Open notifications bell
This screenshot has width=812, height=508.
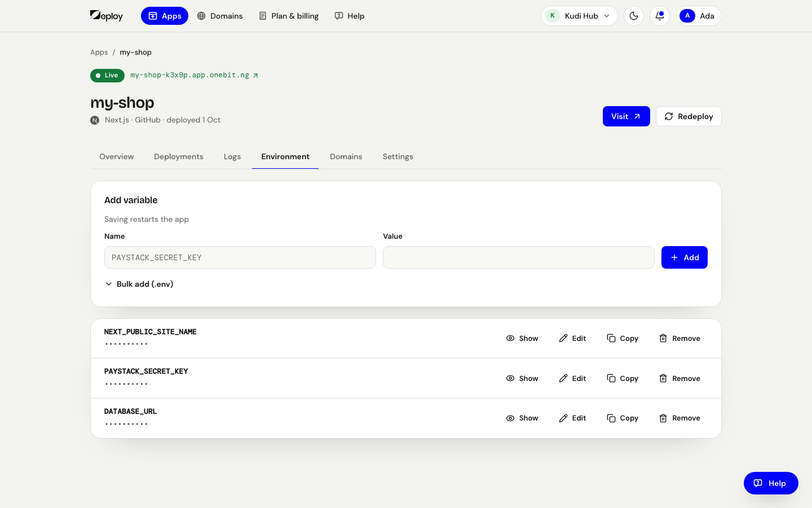[x=660, y=16]
